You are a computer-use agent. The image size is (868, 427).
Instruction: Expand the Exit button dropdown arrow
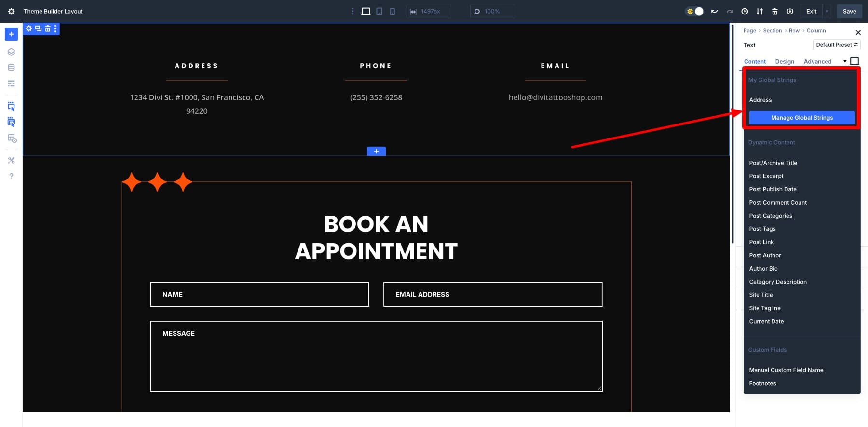point(827,12)
